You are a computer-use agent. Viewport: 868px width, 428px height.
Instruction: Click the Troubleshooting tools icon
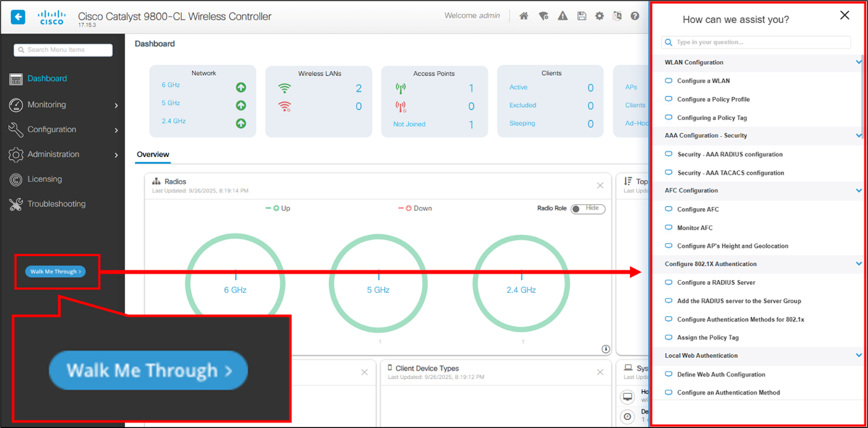coord(15,204)
